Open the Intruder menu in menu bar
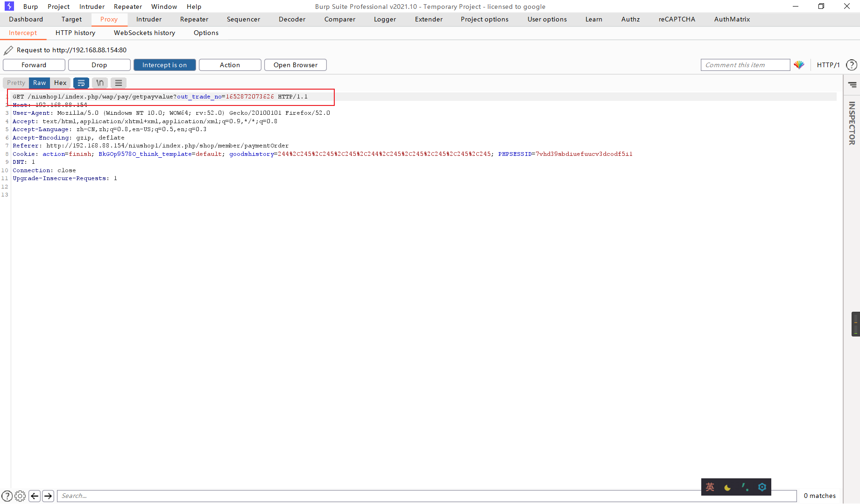The image size is (860, 504). tap(92, 7)
